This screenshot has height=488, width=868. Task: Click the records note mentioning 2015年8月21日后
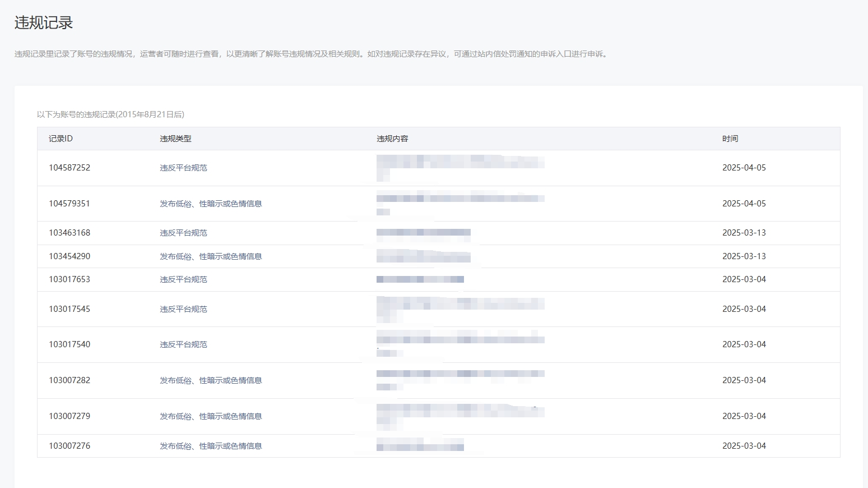coord(110,114)
